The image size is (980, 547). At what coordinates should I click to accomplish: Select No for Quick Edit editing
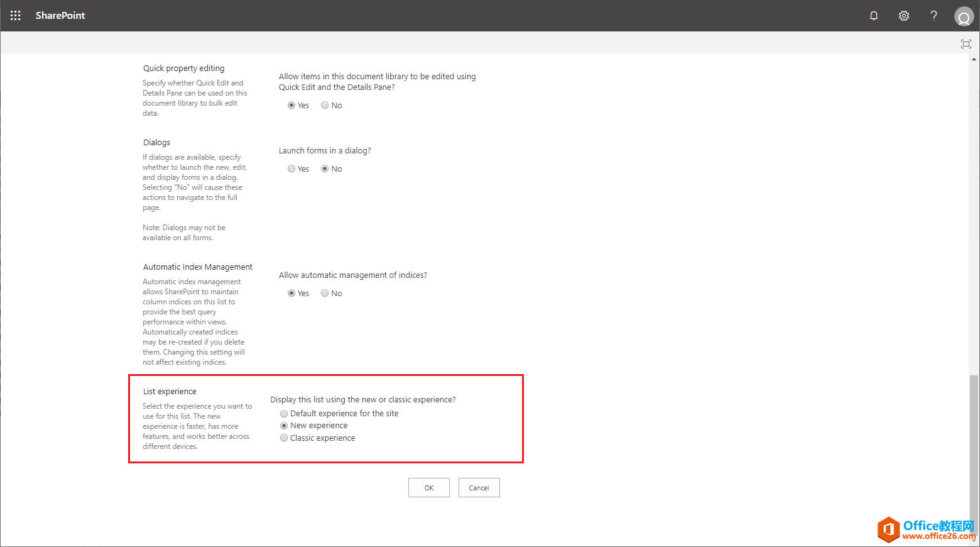click(324, 105)
